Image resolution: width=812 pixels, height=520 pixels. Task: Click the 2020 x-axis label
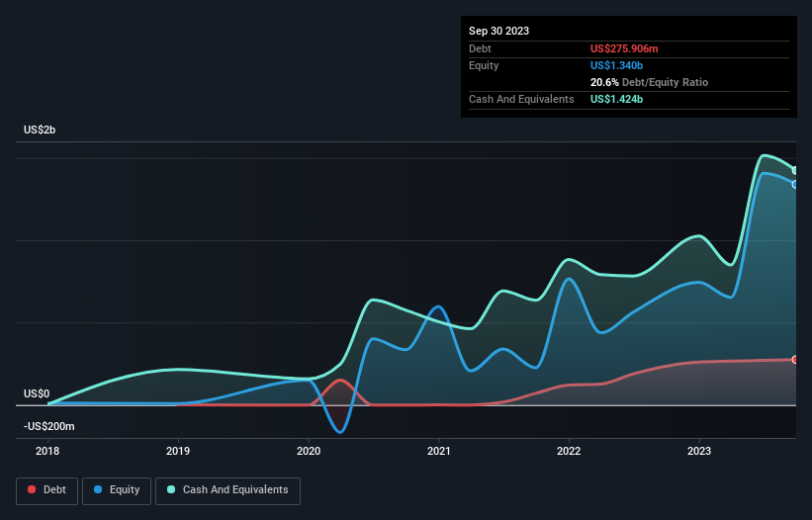click(x=309, y=451)
